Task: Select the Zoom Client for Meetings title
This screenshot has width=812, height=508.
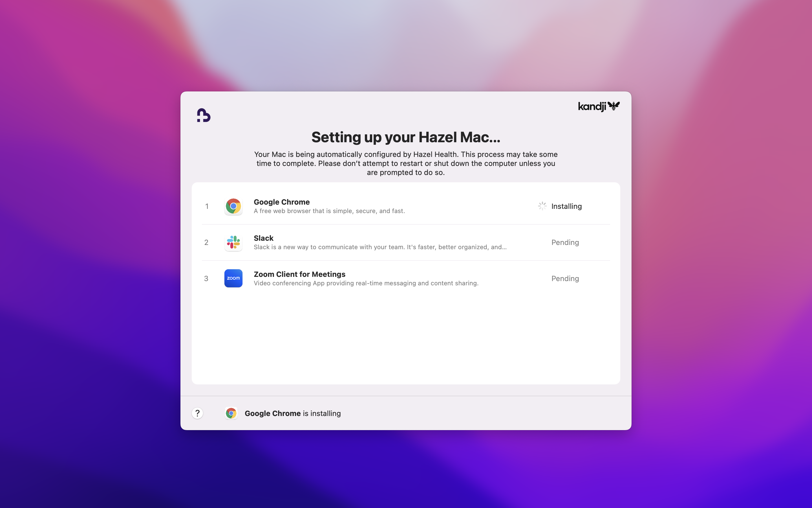Action: 299,274
